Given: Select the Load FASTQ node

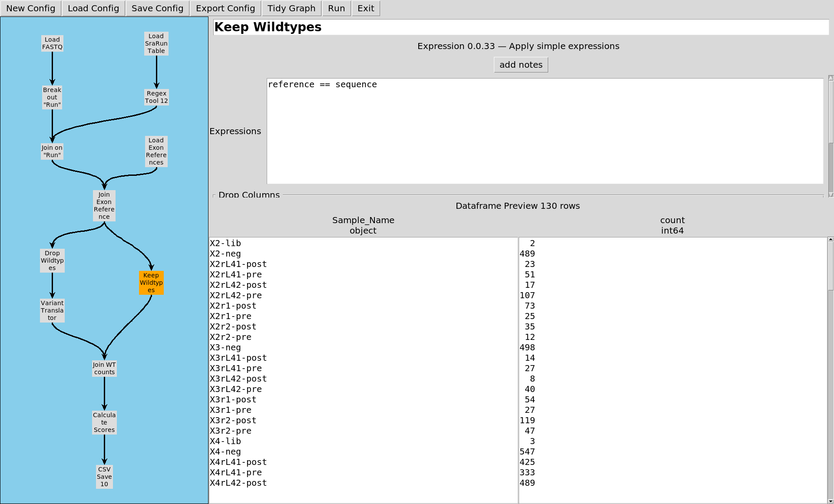Looking at the screenshot, I should [x=52, y=43].
